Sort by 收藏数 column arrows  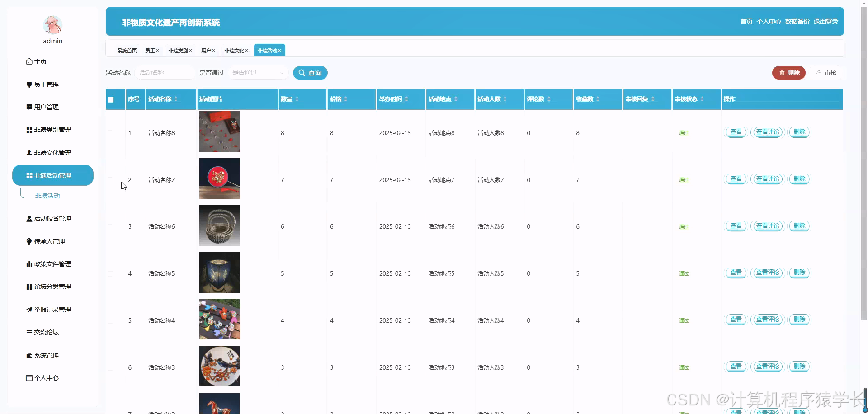point(598,99)
